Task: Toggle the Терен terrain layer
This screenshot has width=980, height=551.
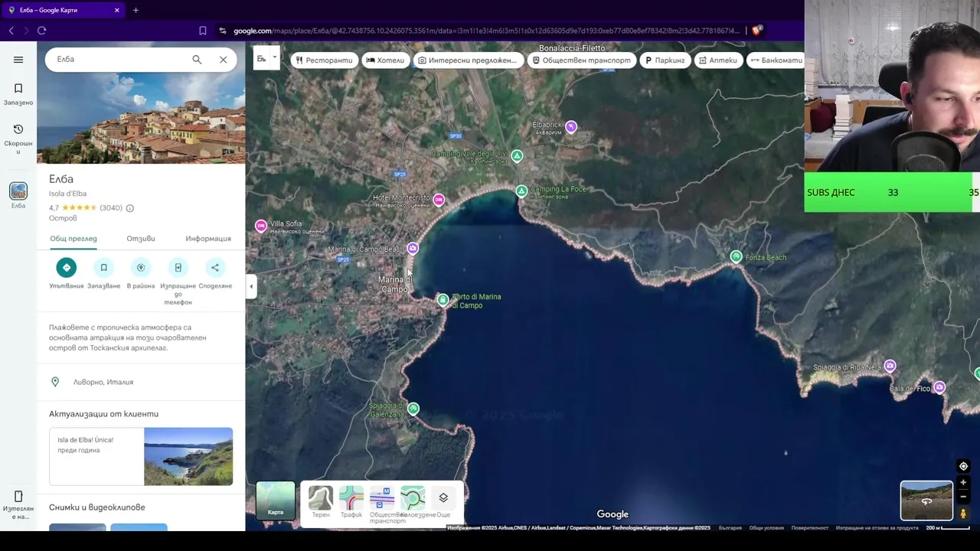Action: pos(321,502)
